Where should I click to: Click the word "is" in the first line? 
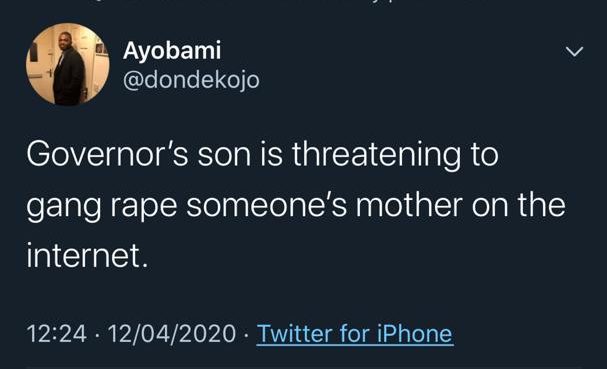click(x=272, y=154)
